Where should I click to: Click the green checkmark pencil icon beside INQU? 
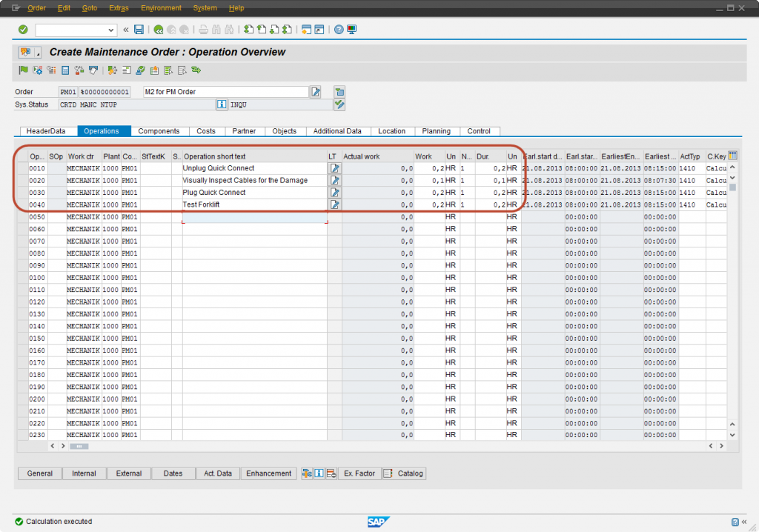(x=339, y=104)
